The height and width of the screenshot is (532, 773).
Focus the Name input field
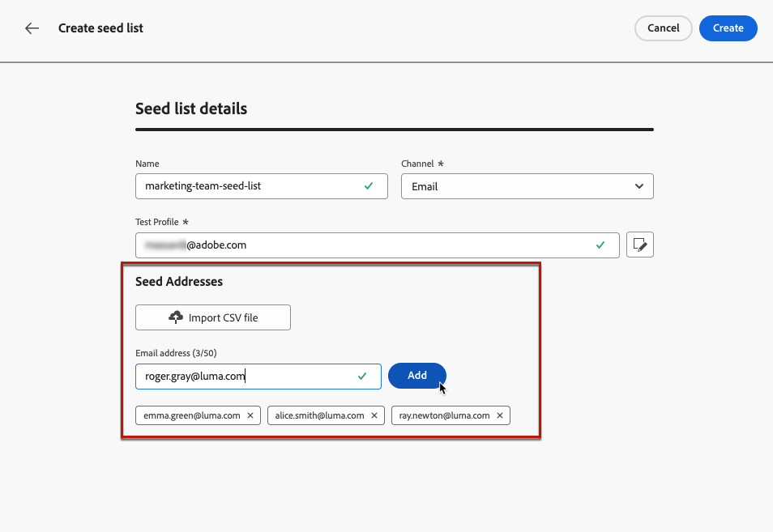(x=243, y=186)
